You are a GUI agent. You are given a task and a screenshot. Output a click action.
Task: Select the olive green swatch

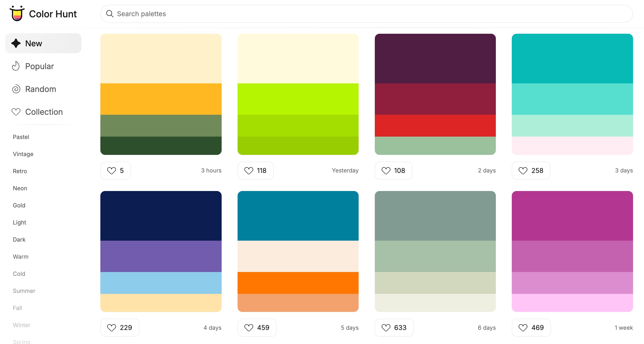(161, 126)
